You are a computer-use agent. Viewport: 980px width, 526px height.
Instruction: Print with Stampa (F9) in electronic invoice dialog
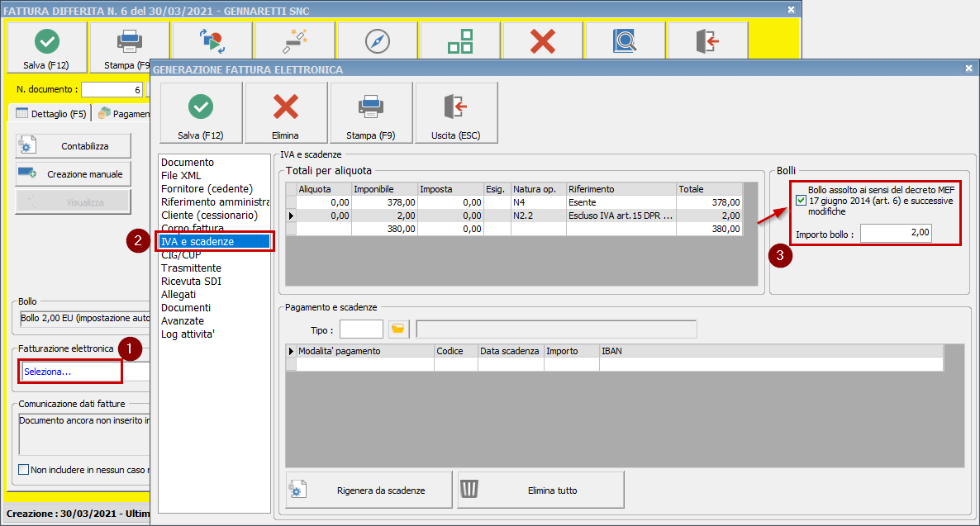click(371, 113)
